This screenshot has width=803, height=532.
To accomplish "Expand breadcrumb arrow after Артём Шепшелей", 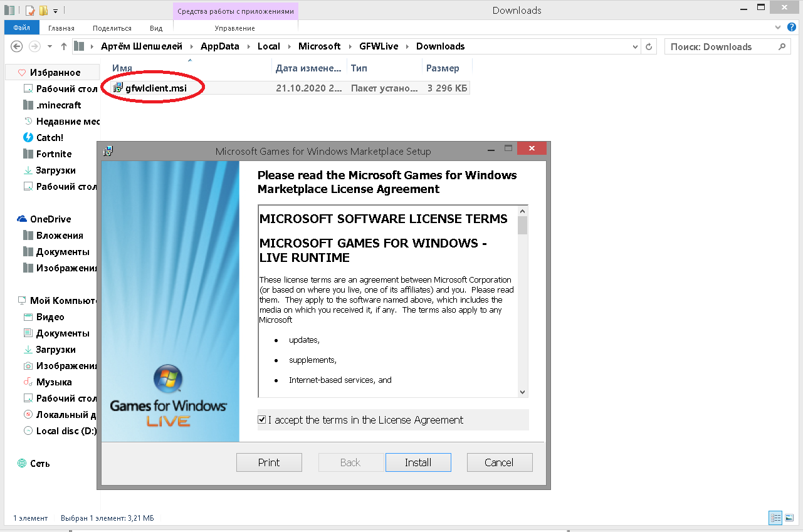I will click(191, 46).
